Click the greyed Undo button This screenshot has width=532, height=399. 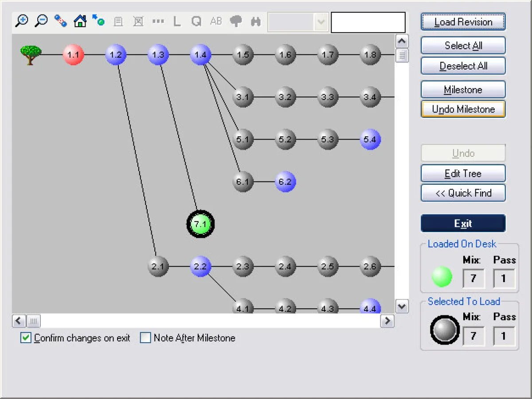pyautogui.click(x=463, y=153)
